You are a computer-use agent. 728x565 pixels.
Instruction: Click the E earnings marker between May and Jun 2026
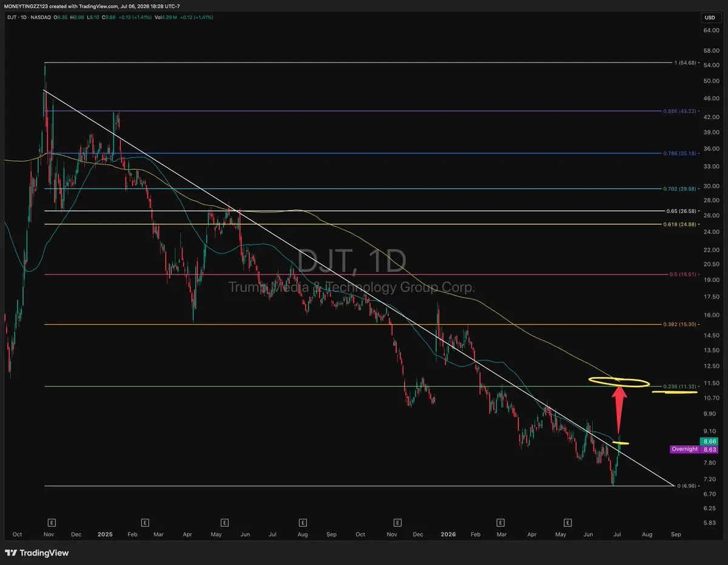tap(568, 522)
